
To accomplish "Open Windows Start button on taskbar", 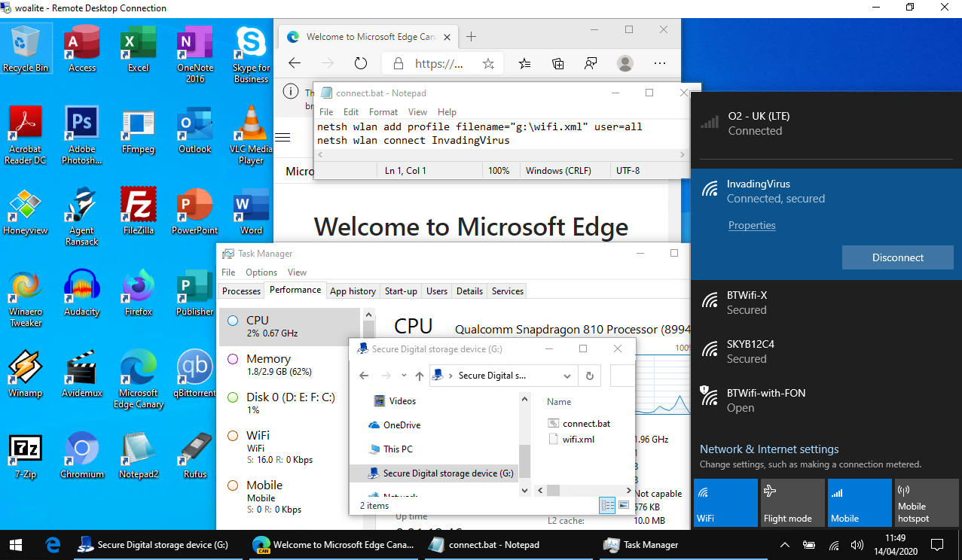I will point(17,545).
